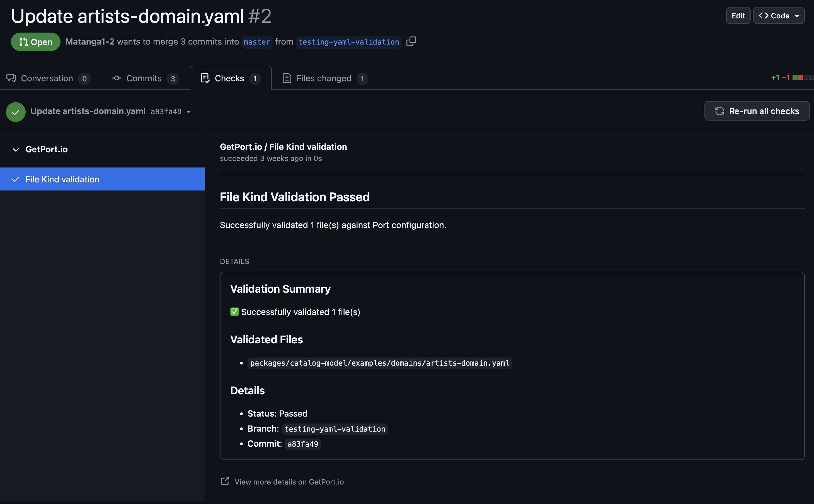Click the green Open pull request badge
The image size is (814, 504).
click(x=35, y=42)
